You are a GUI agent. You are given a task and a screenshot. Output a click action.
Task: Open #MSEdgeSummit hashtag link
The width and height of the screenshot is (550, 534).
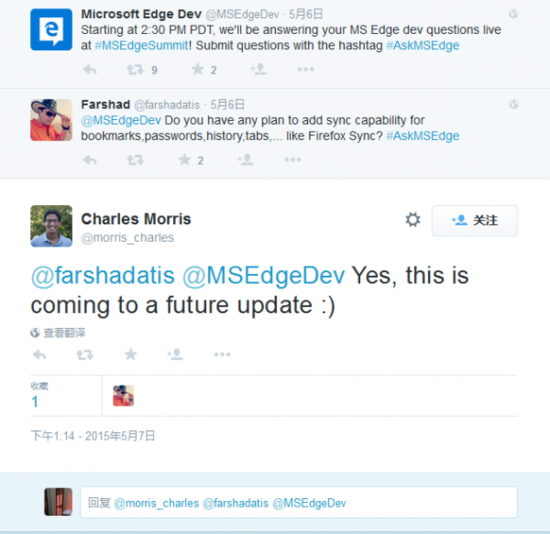pos(142,46)
